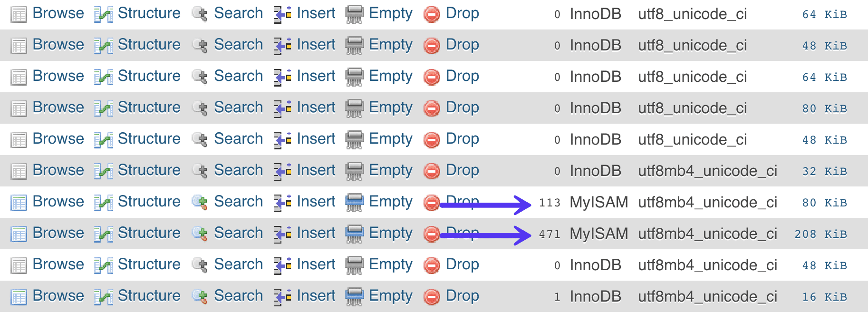Image resolution: width=868 pixels, height=313 pixels.
Task: Click the red Drop icon on the top row
Action: point(432,13)
